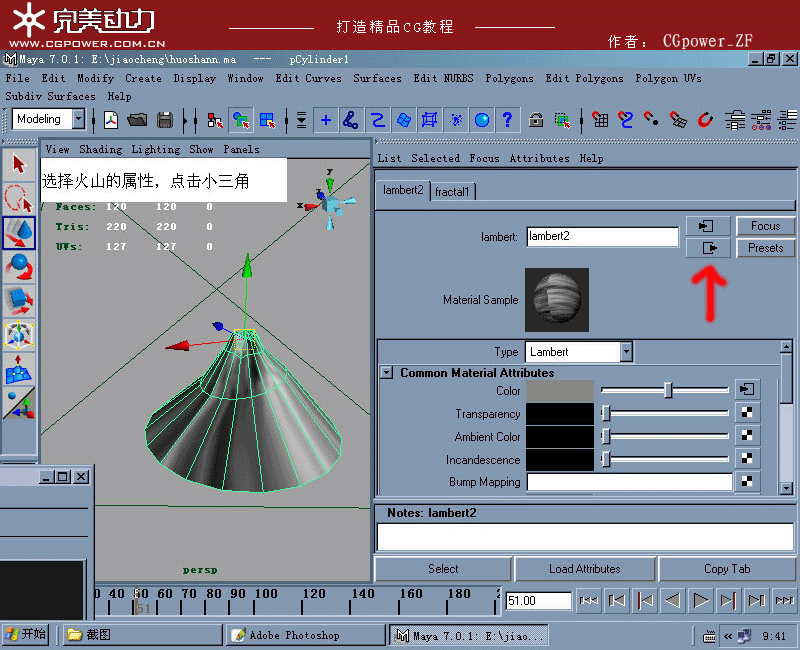Screen dimensions: 800x650
Task: Activate the Rotate tool sphere icon
Action: tap(19, 267)
